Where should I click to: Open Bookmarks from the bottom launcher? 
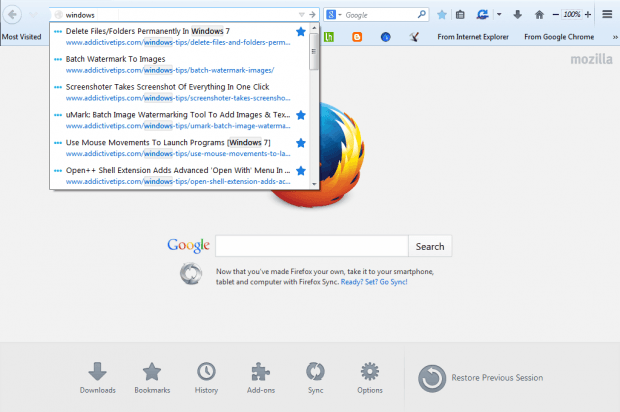[x=152, y=377]
